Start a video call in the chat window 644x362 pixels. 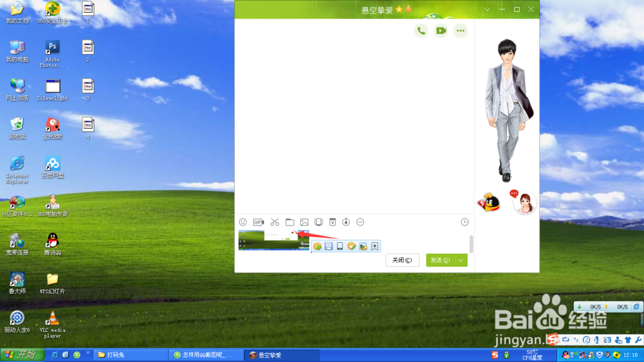click(440, 31)
